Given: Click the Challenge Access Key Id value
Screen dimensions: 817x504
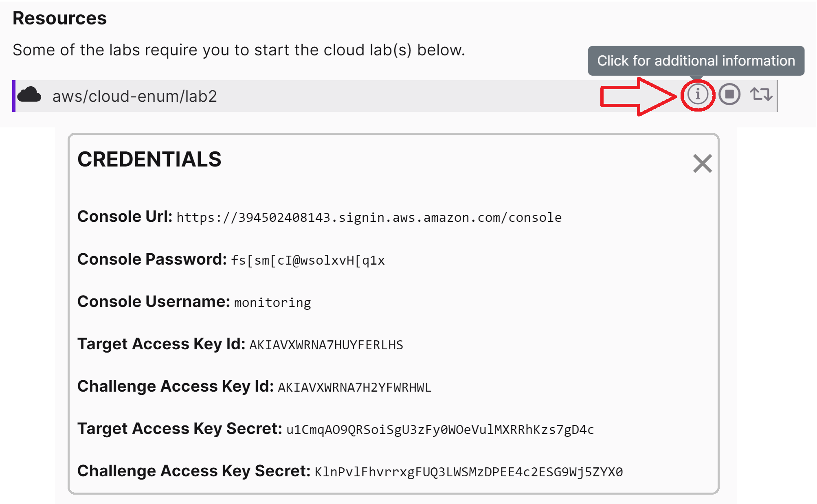Looking at the screenshot, I should [x=354, y=388].
